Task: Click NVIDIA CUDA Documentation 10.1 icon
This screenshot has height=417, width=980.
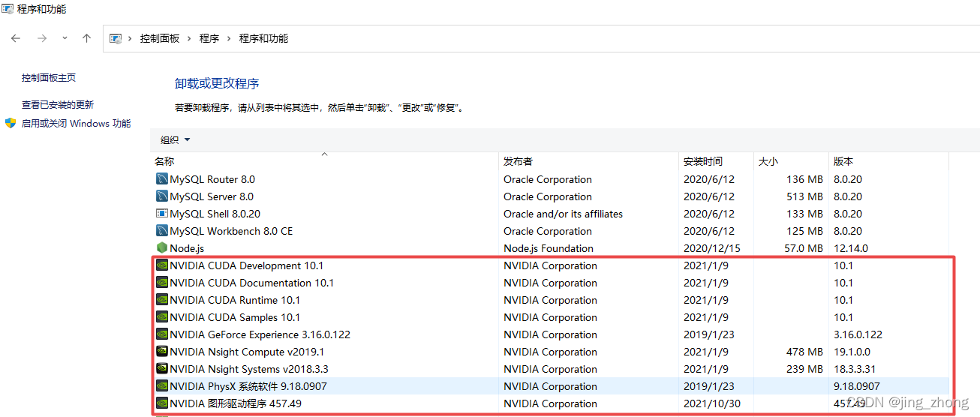Action: (x=162, y=283)
